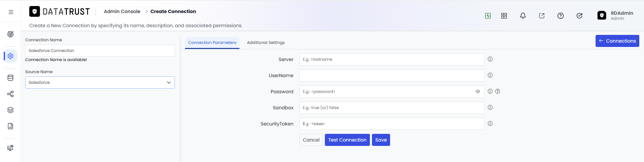Click the Create Connection breadcrumb
The width and height of the screenshot is (644, 162).
click(173, 11)
